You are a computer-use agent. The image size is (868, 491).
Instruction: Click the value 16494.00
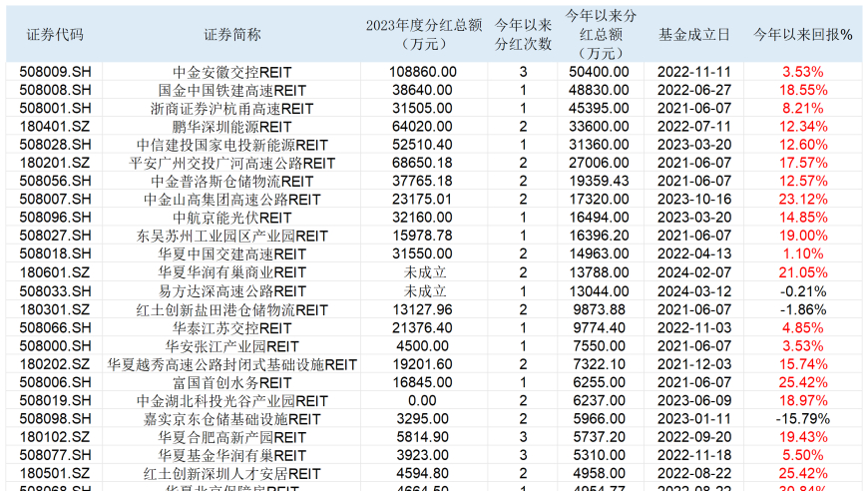coord(599,219)
